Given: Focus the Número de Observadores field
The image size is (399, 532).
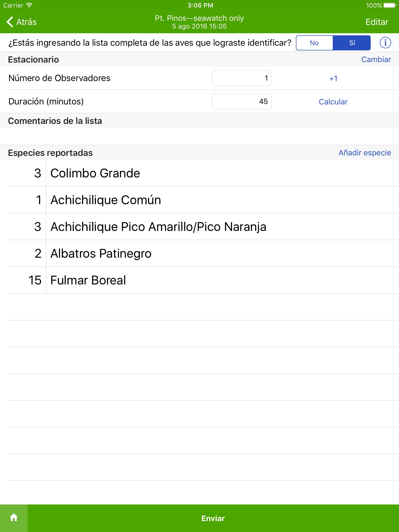Looking at the screenshot, I should coord(242,78).
